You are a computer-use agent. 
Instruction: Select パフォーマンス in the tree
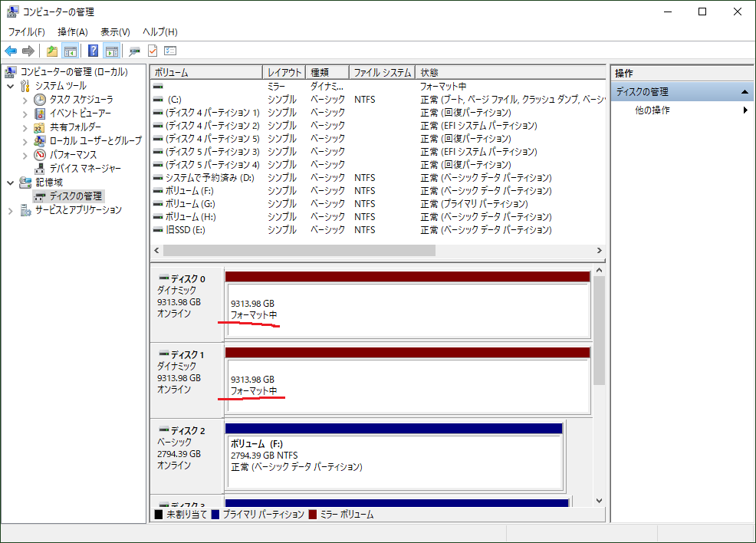pos(73,155)
